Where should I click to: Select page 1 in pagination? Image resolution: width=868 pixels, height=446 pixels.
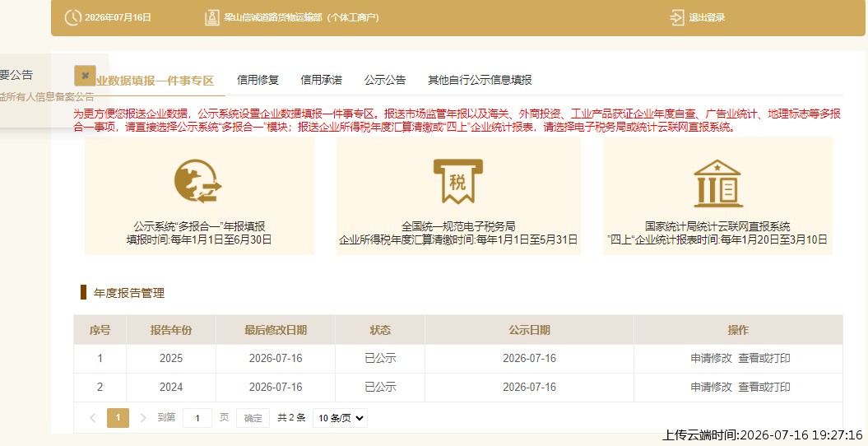[118, 418]
